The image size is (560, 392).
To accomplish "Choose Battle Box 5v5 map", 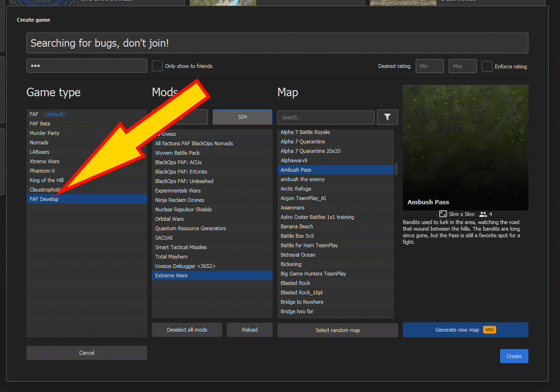I will pyautogui.click(x=335, y=236).
